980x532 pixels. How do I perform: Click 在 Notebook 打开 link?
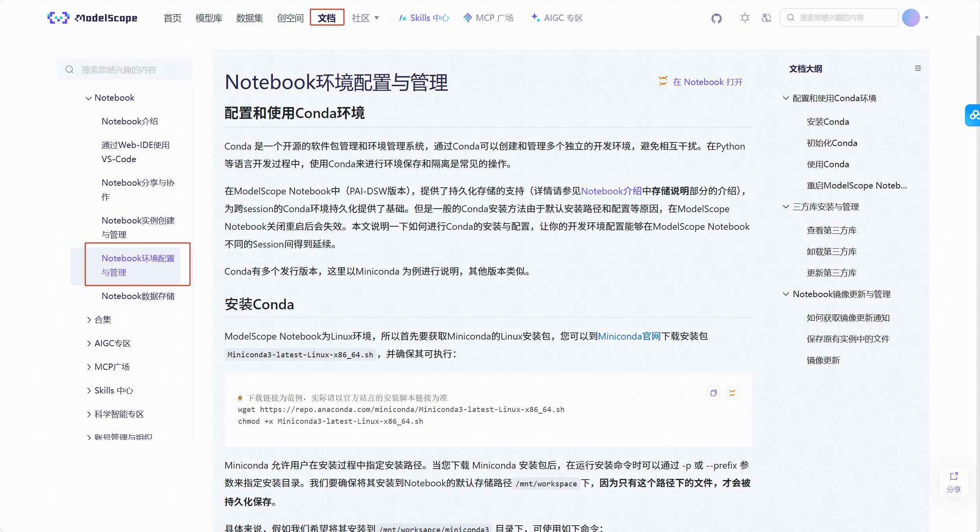coord(701,82)
